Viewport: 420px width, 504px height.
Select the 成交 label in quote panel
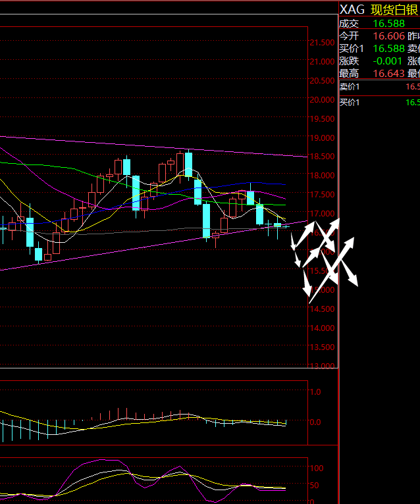[350, 24]
